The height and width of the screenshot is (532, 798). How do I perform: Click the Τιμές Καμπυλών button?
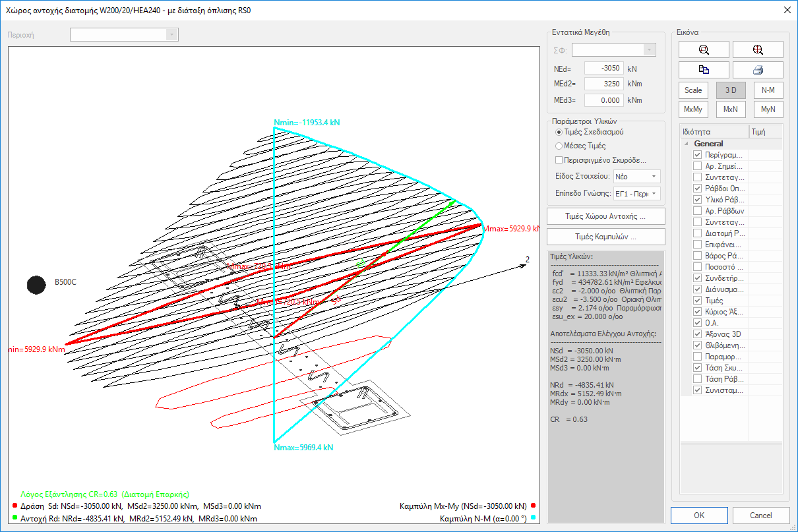tap(605, 237)
